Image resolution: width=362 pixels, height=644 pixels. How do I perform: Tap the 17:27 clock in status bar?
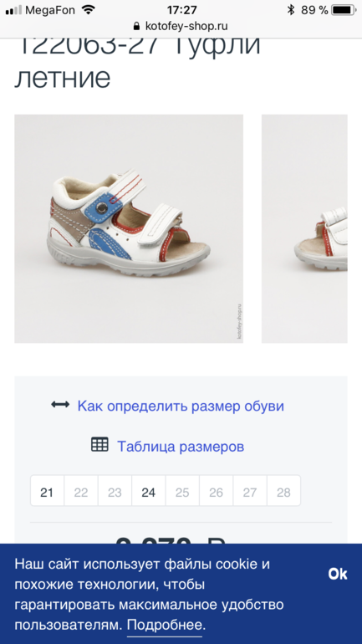pyautogui.click(x=181, y=10)
